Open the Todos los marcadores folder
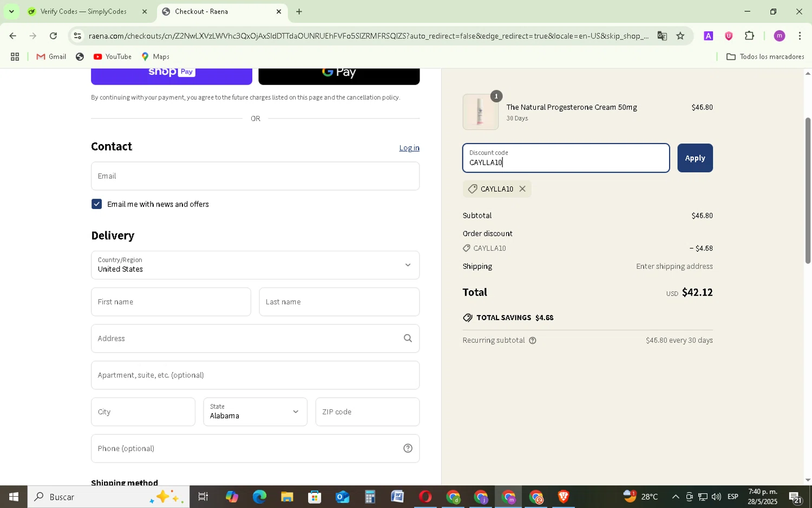Image resolution: width=812 pixels, height=508 pixels. click(x=765, y=56)
